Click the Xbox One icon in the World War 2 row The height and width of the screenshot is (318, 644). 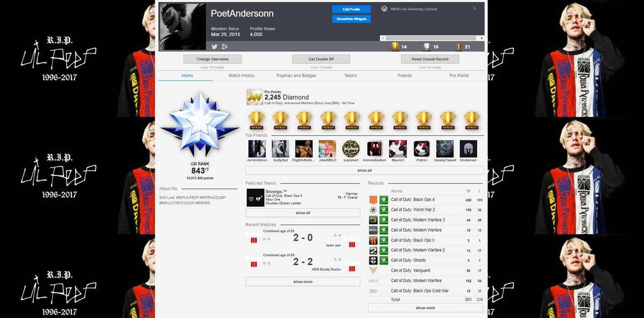pyautogui.click(x=384, y=210)
